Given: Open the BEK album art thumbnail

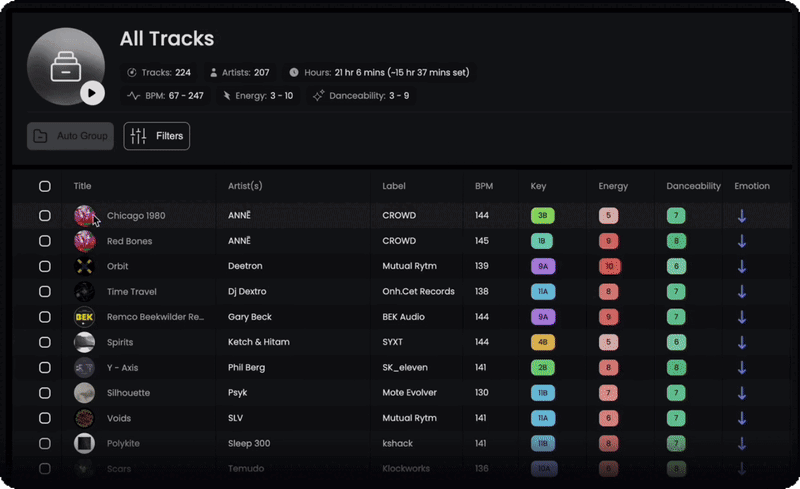Looking at the screenshot, I should point(84,317).
